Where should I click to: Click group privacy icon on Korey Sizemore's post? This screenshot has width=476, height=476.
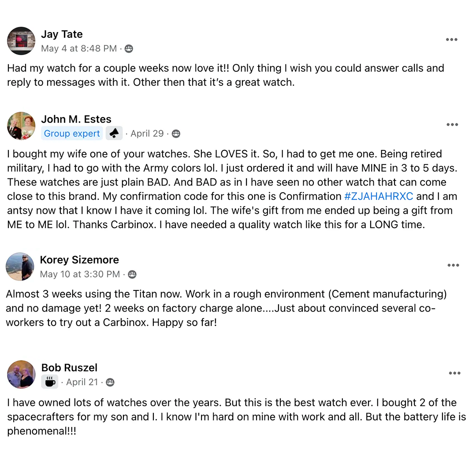tap(132, 275)
